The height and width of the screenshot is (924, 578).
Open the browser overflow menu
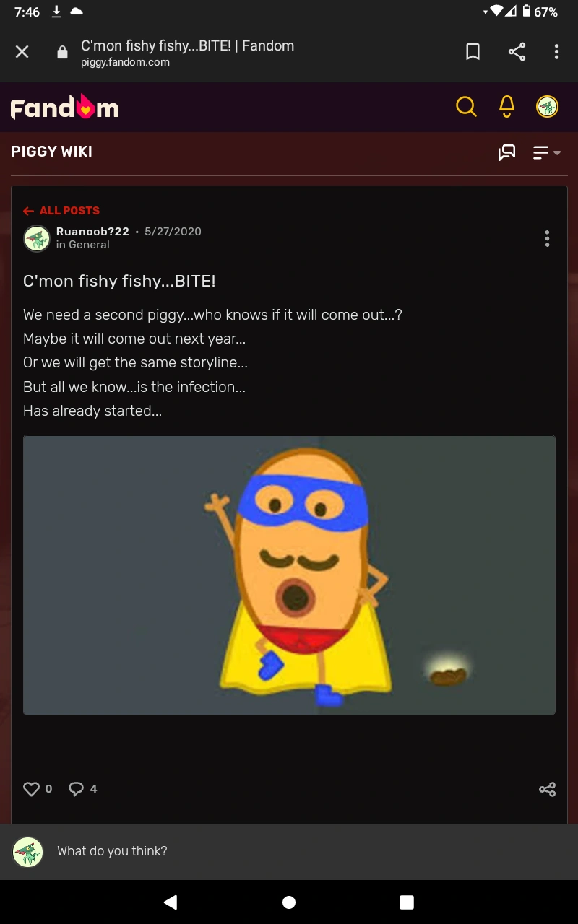556,51
